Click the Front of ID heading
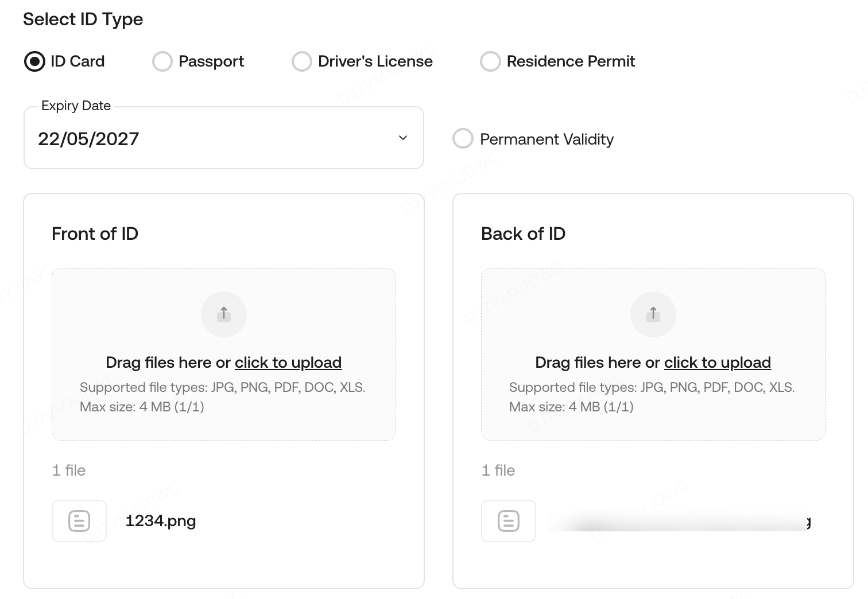The height and width of the screenshot is (599, 868). click(x=95, y=234)
